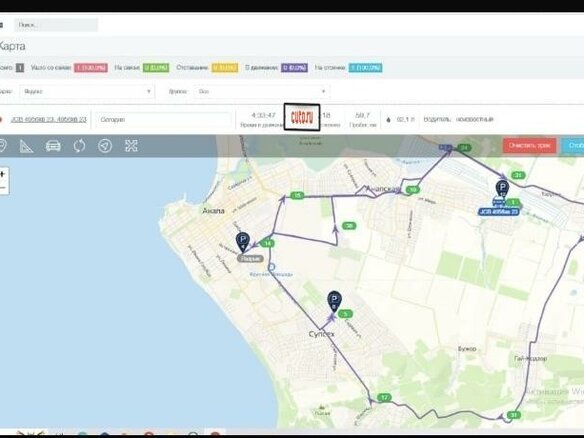Viewport: 584px width, 438px height.
Task: Click the 4:33:47 time in motion value
Action: pos(263,115)
